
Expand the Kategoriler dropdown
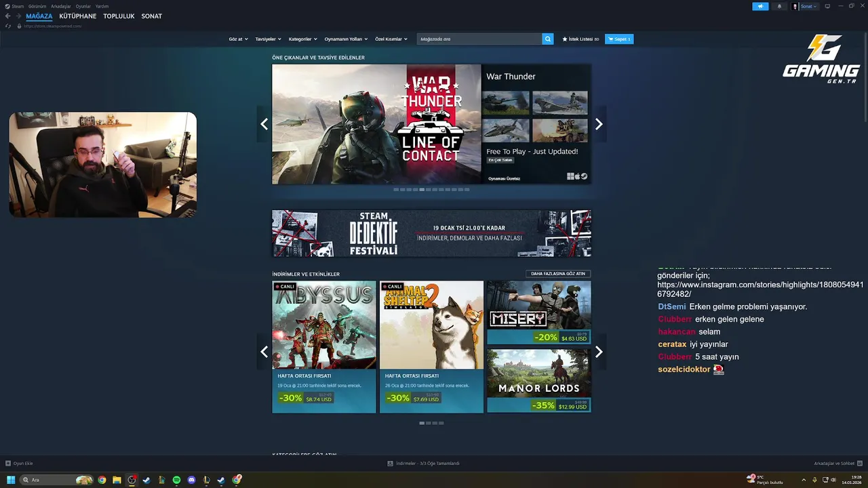pos(302,39)
